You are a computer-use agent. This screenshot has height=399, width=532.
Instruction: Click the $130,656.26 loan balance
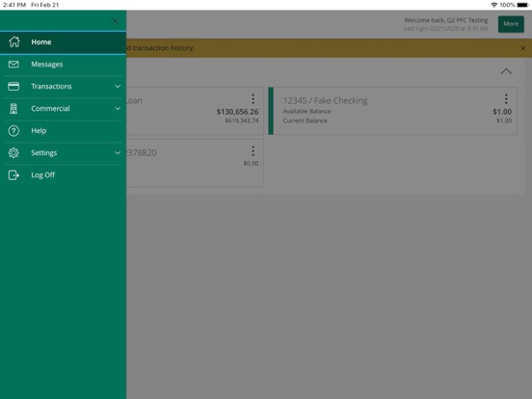click(x=237, y=112)
